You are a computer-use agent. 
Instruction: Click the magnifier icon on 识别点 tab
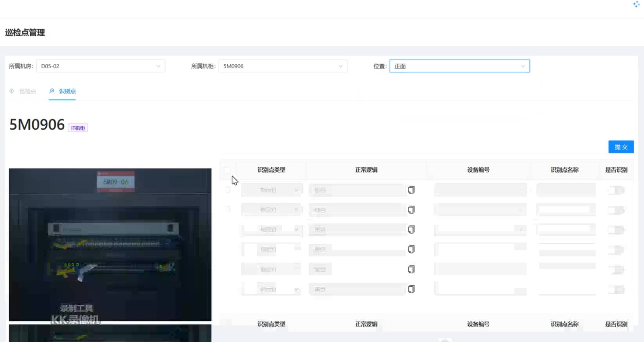52,91
